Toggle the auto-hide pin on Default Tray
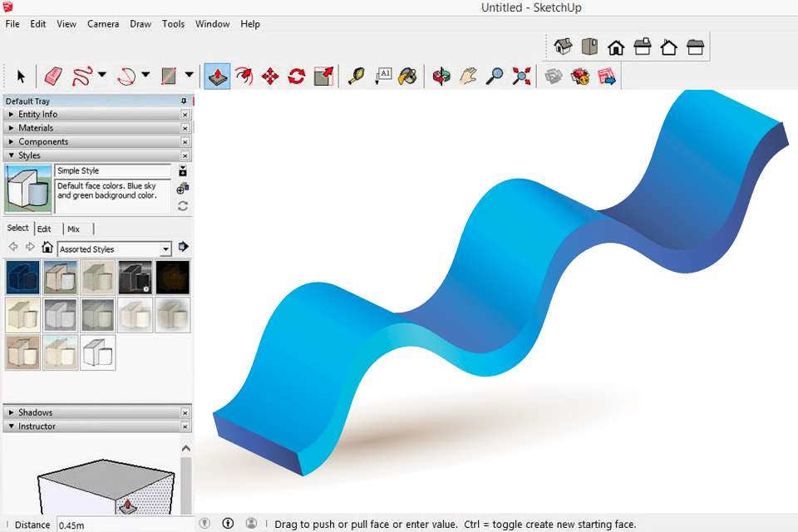The image size is (798, 532). click(183, 101)
